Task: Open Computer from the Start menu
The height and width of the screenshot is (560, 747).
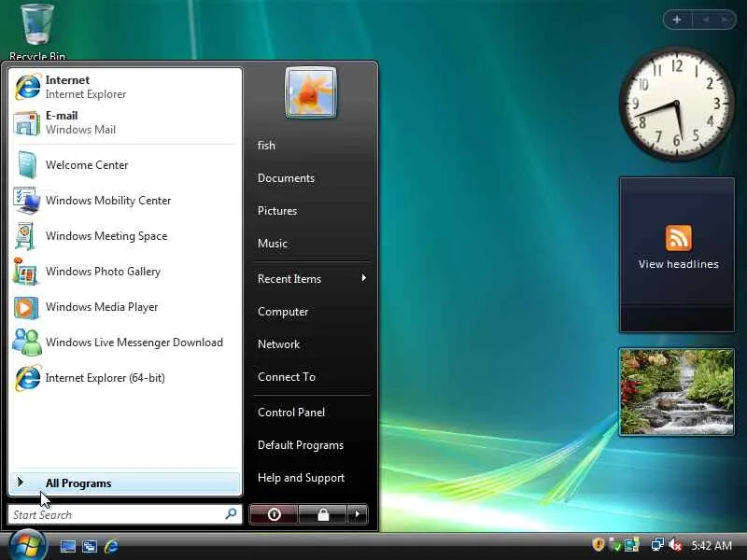Action: (283, 312)
